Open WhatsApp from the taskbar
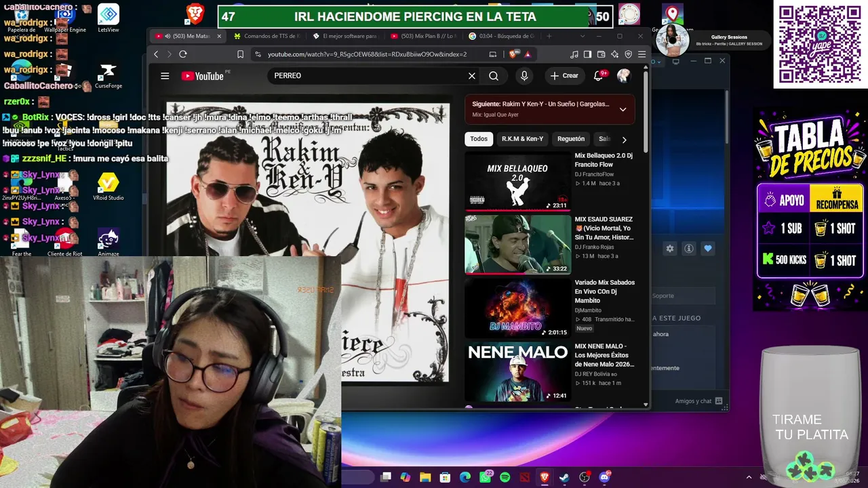Viewport: 868px width, 488px height. (x=486, y=477)
